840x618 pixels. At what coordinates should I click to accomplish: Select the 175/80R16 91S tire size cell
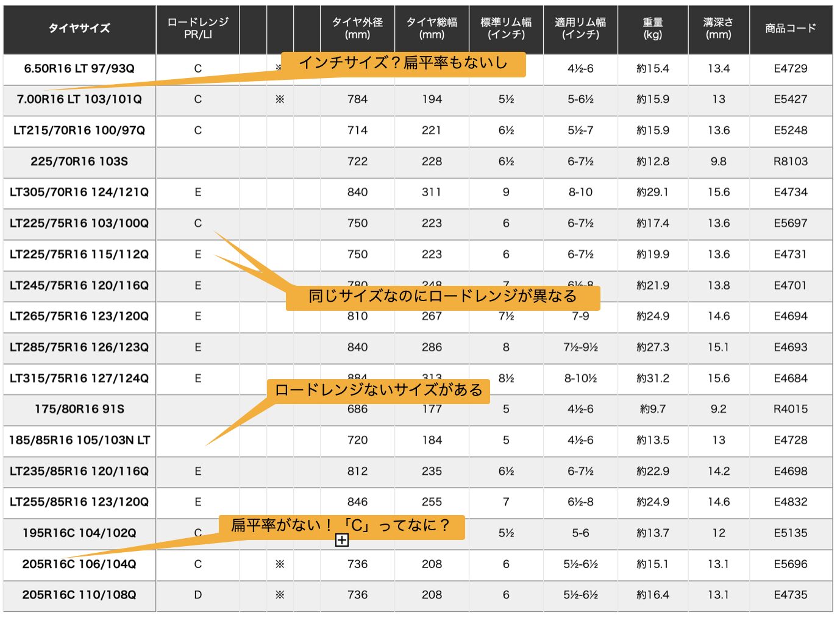[79, 410]
